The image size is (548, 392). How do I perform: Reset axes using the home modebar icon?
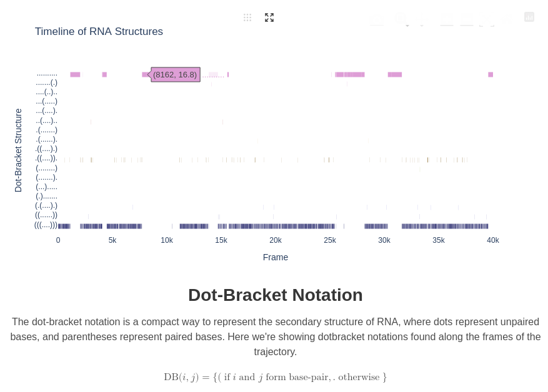[x=507, y=17]
